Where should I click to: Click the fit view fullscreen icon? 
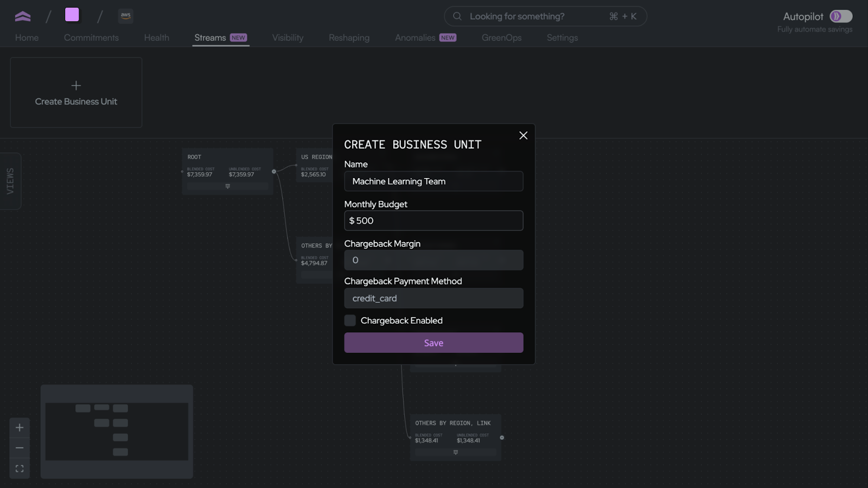point(20,468)
